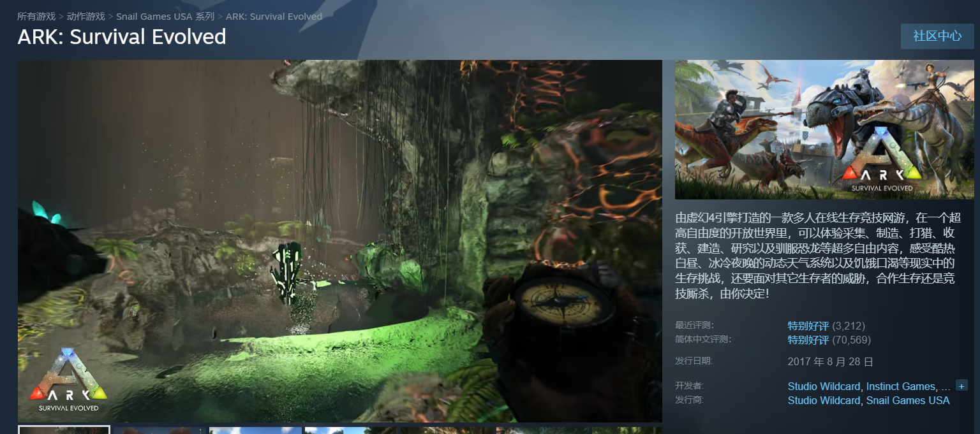Go to 所有游戏 in the breadcrumb
The width and height of the screenshot is (980, 434).
[36, 17]
